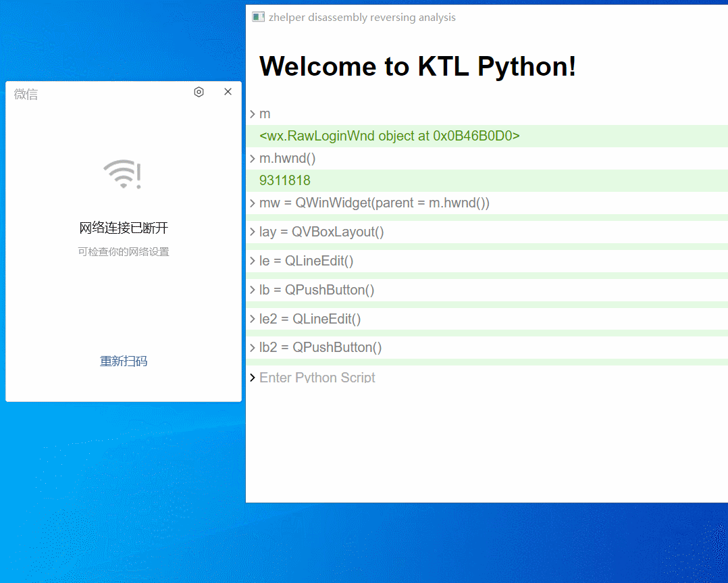Click the 可检查你的网络设置 hint text

pyautogui.click(x=124, y=252)
